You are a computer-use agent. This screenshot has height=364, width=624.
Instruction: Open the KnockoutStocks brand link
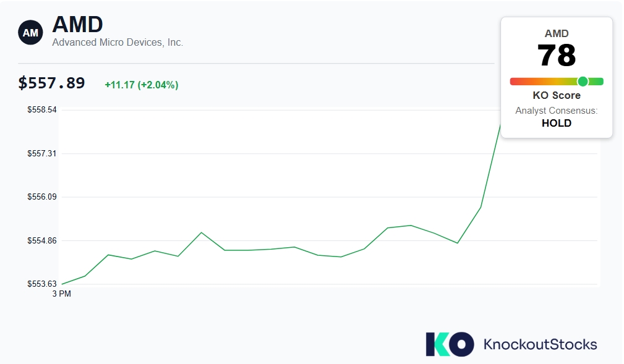tap(540, 344)
